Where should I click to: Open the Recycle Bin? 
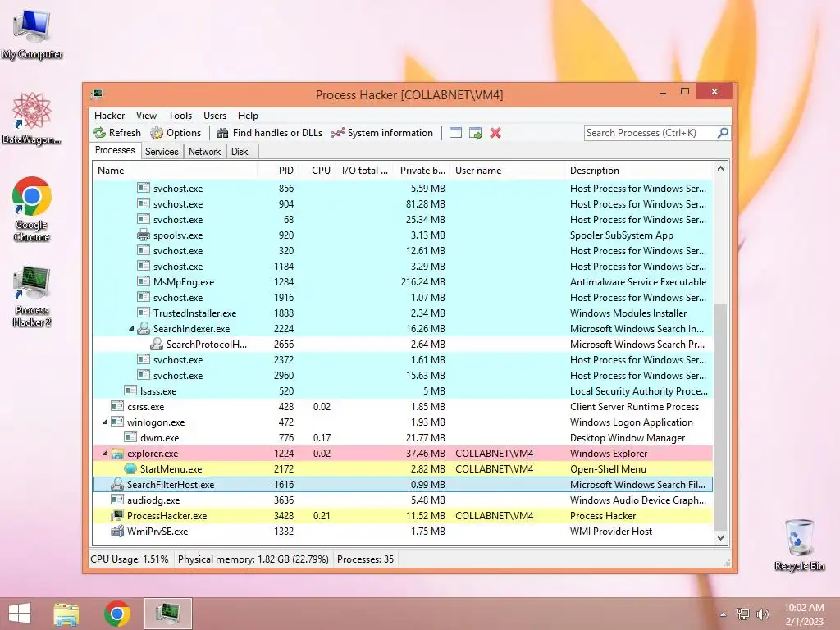pos(799,545)
